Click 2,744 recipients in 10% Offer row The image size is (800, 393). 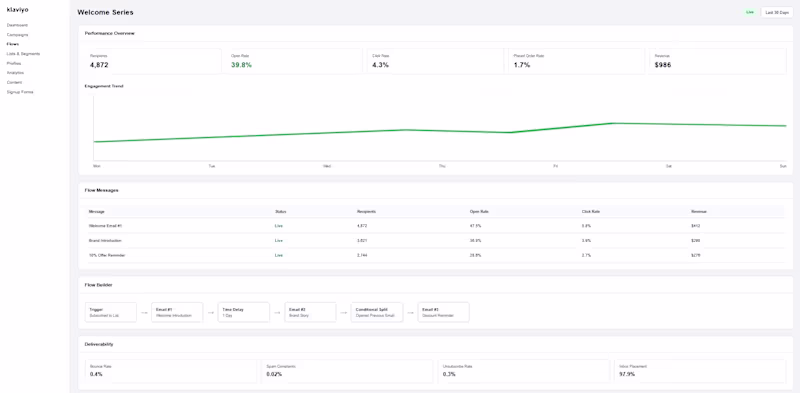click(x=362, y=255)
